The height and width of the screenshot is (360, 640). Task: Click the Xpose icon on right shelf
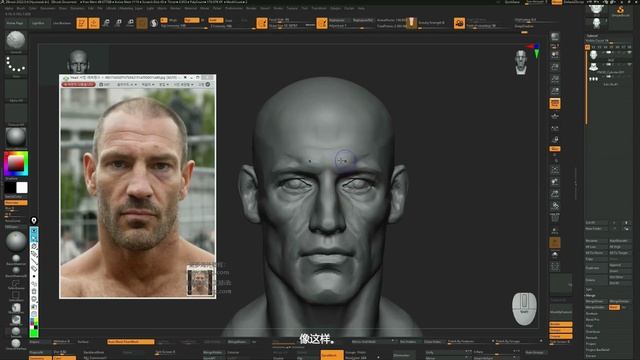555,267
